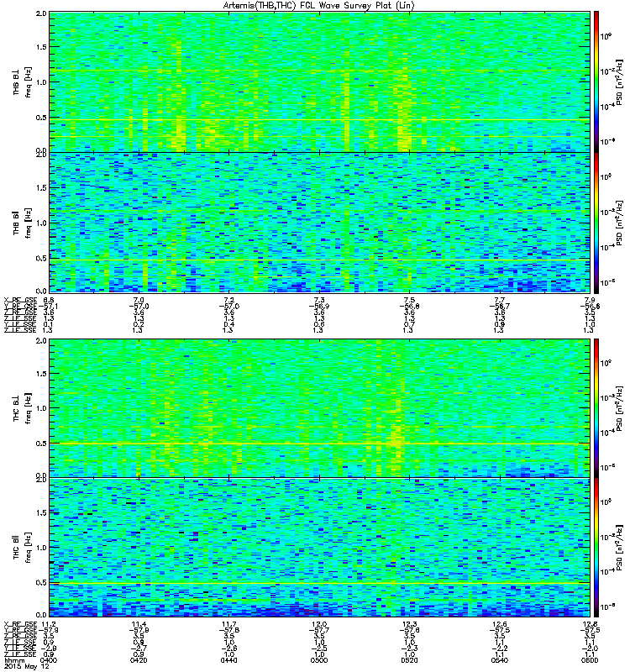
Task: Click the Y_RE_GSE value -57.1
Action: [x=49, y=306]
